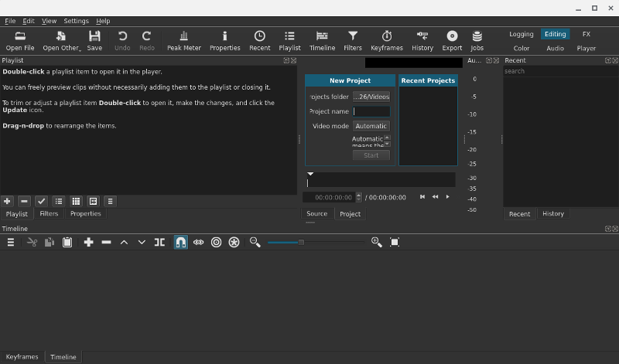619x364 pixels.
Task: Switch to the Logging layout
Action: pyautogui.click(x=521, y=34)
